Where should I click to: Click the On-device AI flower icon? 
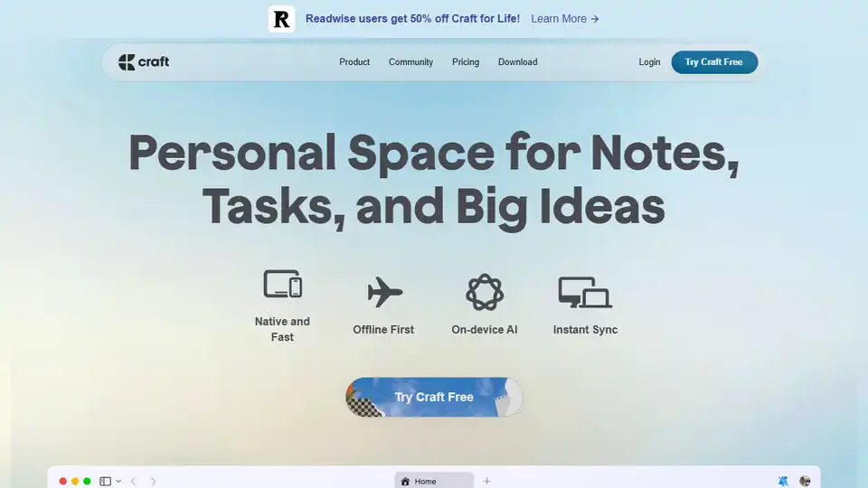485,292
